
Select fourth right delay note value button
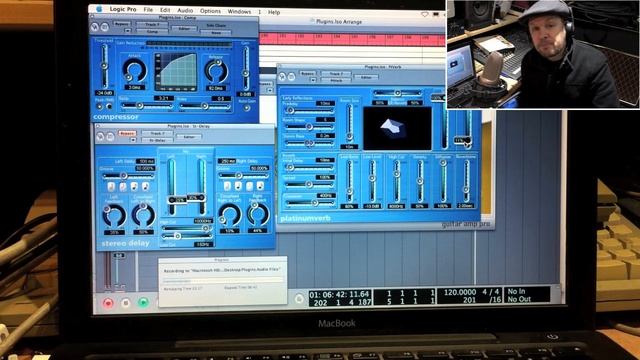coord(260,186)
